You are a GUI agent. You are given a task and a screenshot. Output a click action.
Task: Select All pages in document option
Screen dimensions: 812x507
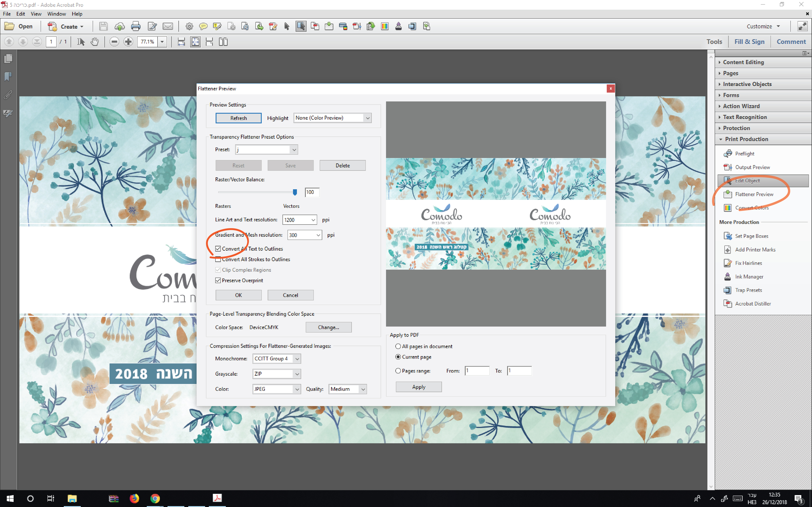tap(398, 346)
